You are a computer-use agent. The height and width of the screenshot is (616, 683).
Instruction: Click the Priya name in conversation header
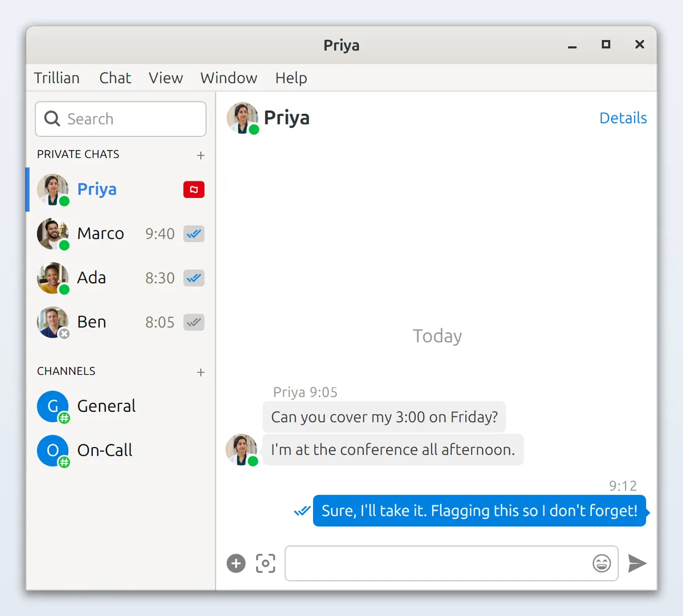[x=287, y=118]
